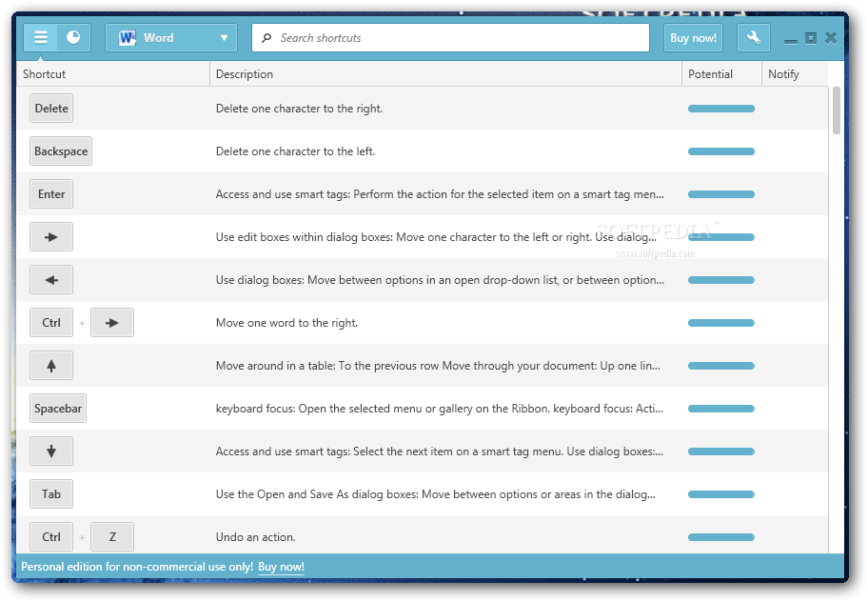Click the Search shortcuts field
The width and height of the screenshot is (868, 602).
pos(450,38)
